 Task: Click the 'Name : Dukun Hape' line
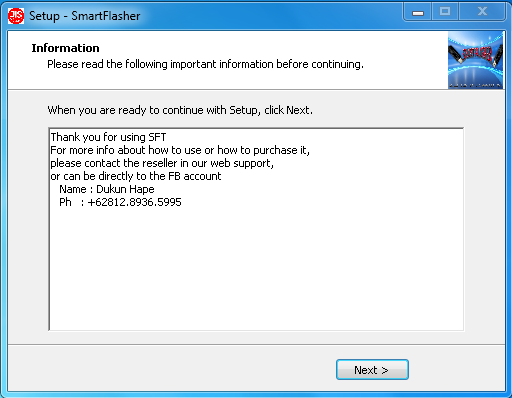107,189
